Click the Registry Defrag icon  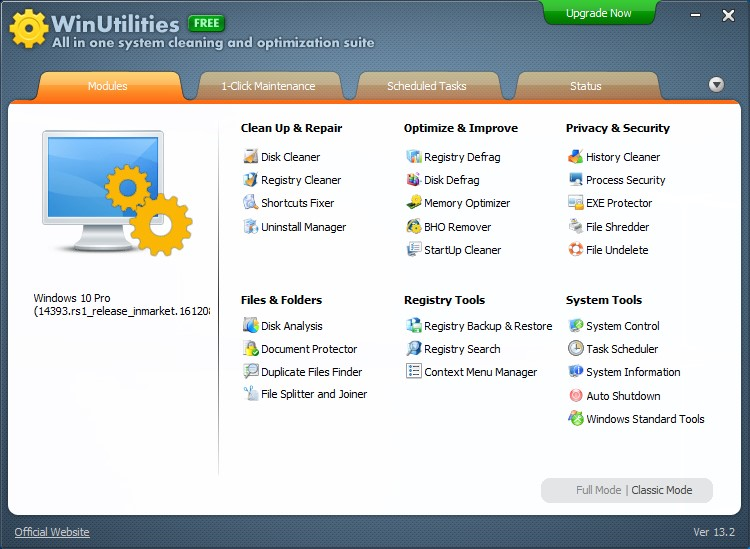tap(414, 156)
